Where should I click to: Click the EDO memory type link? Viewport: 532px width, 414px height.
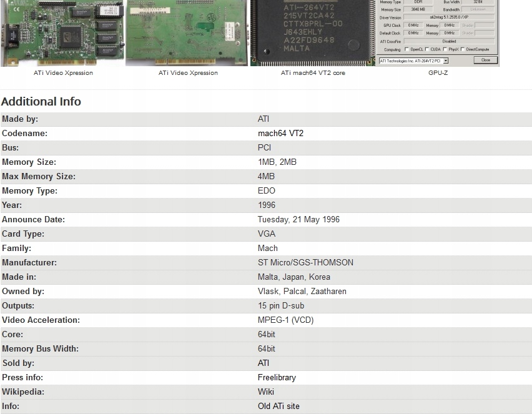pos(267,190)
